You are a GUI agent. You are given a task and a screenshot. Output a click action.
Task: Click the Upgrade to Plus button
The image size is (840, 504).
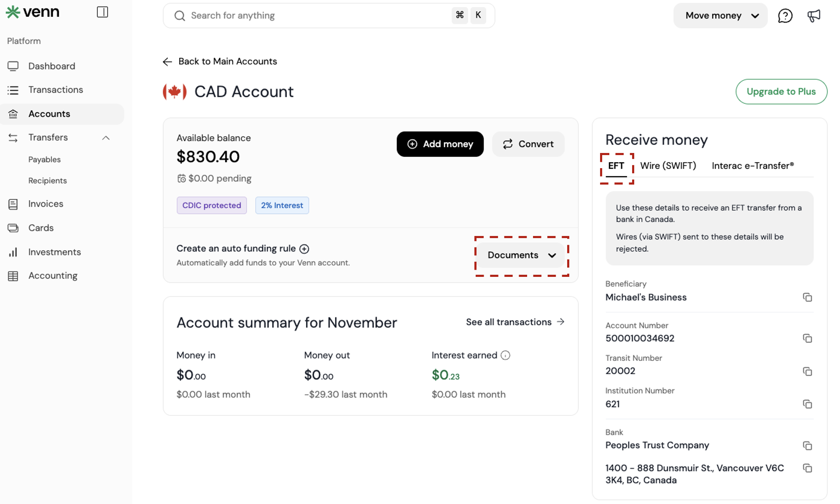pos(781,91)
